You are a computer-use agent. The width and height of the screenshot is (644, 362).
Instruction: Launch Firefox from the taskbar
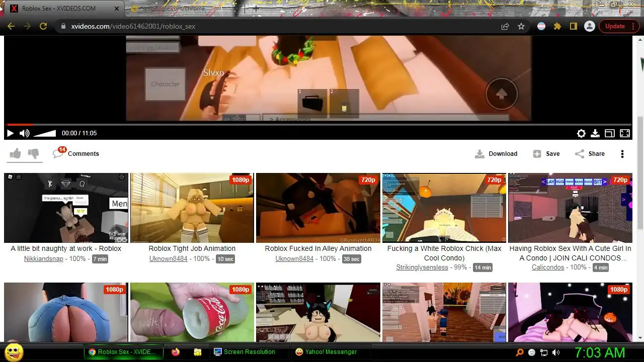[x=176, y=352]
